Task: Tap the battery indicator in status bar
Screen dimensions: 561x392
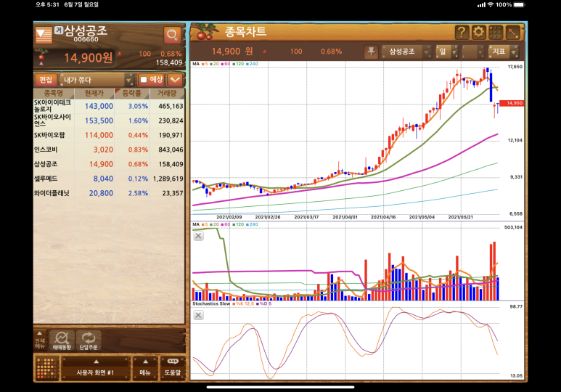Action: (520, 4)
